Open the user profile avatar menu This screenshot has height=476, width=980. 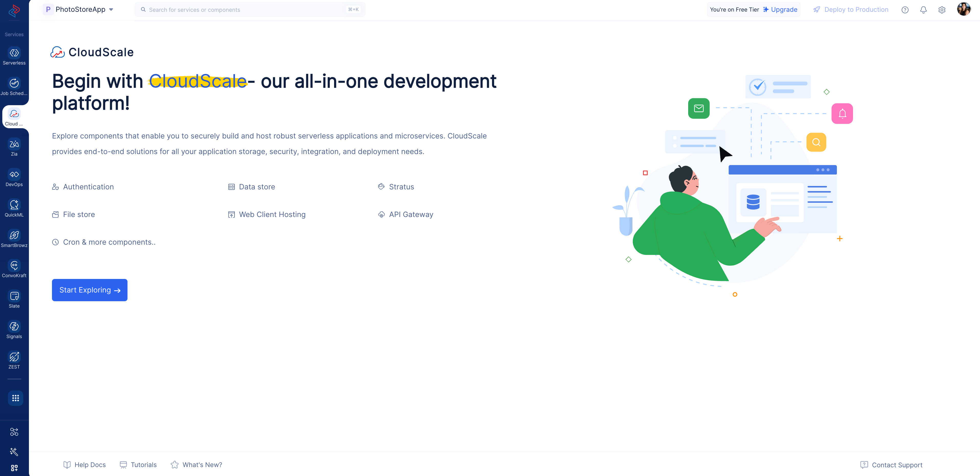pyautogui.click(x=963, y=9)
